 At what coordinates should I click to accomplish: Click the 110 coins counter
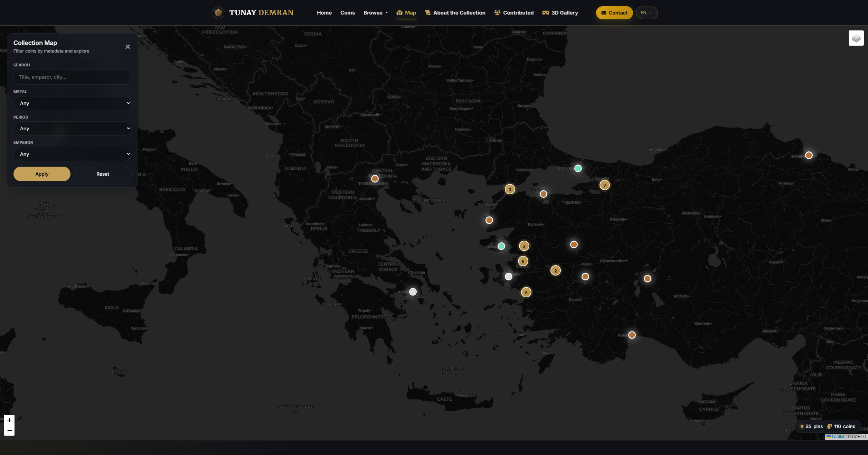point(841,426)
